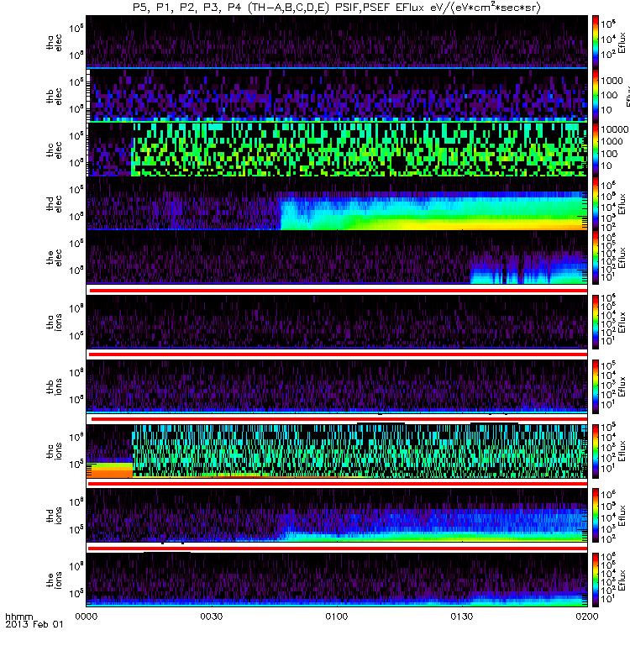Click the color bar beside thd elec panel
This screenshot has width=630, height=672.
pos(596,203)
